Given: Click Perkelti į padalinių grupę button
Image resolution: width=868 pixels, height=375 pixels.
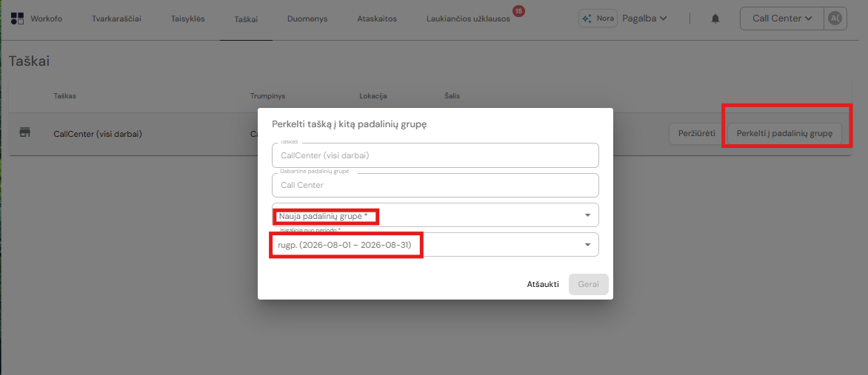Looking at the screenshot, I should coord(784,133).
